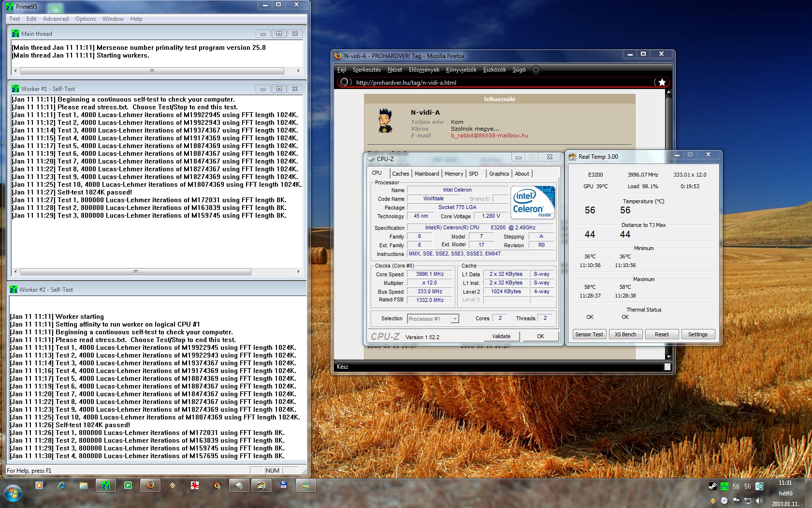This screenshot has width=812, height=508.
Task: Click the Show Desktop strip at taskbar end
Action: pos(808,493)
